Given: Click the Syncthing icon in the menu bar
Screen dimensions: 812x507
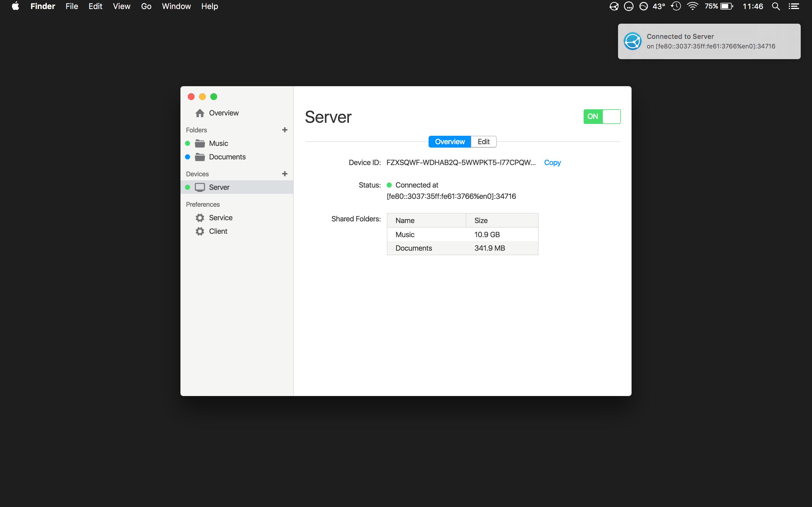Looking at the screenshot, I should (x=614, y=6).
